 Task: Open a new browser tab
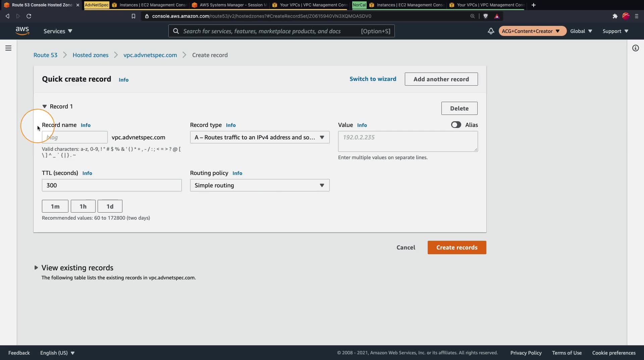534,5
